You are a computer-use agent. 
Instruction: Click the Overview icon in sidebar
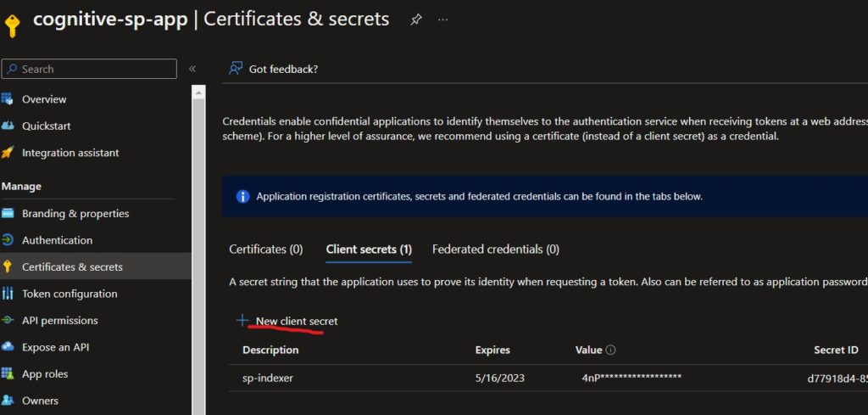tap(7, 99)
